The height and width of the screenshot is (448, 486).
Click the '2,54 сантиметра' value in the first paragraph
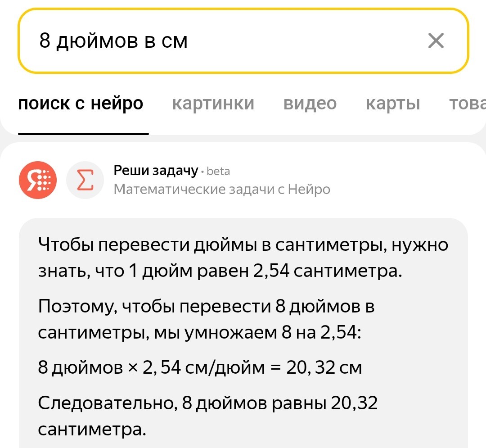coord(328,271)
